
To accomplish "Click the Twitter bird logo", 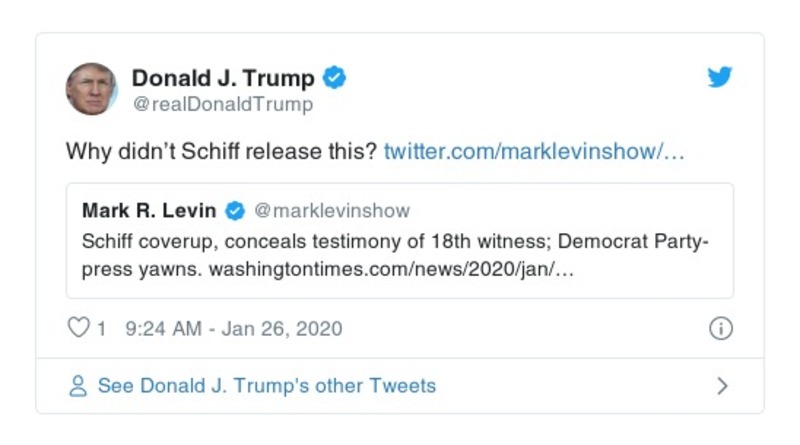I will tap(720, 78).
